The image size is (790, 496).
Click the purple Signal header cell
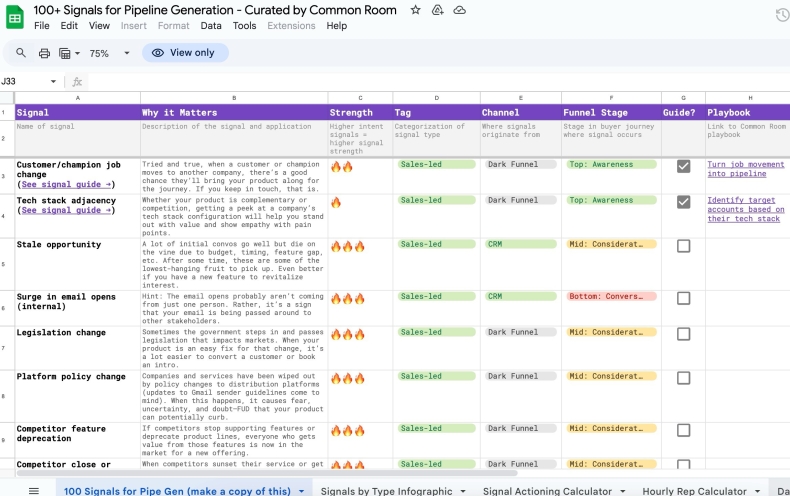tap(77, 112)
